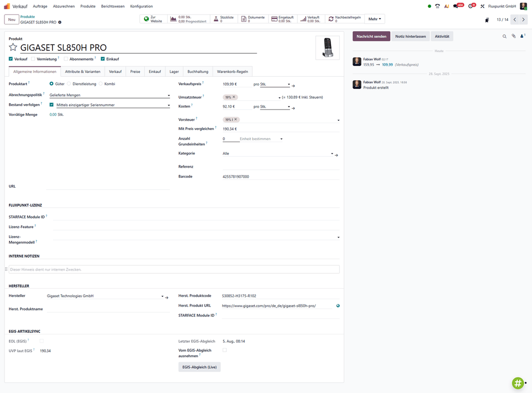Open activities clock icon in top bar
The height and width of the screenshot is (393, 532).
pyautogui.click(x=471, y=6)
